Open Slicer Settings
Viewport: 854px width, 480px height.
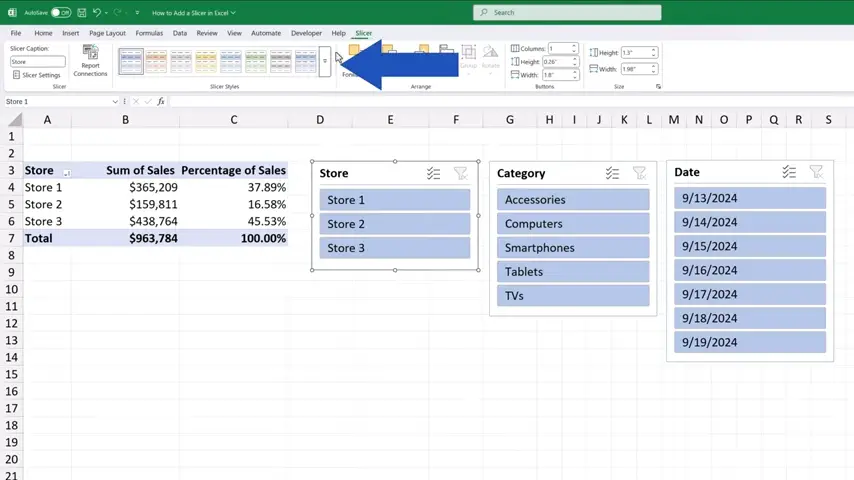point(37,75)
